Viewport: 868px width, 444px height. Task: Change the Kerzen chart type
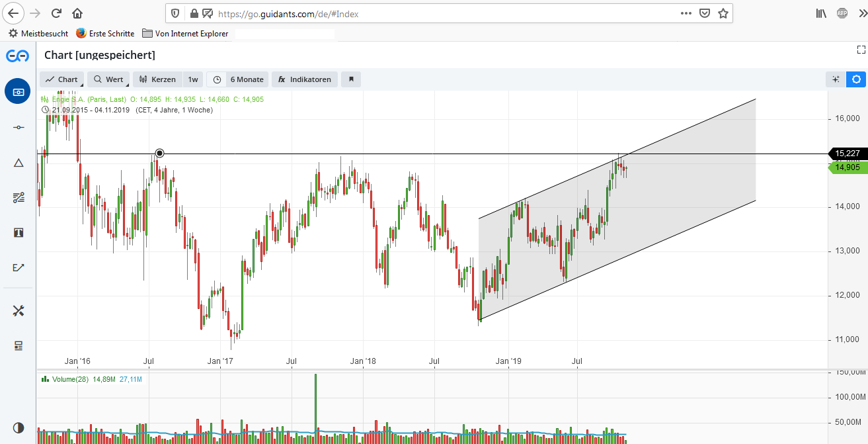158,79
